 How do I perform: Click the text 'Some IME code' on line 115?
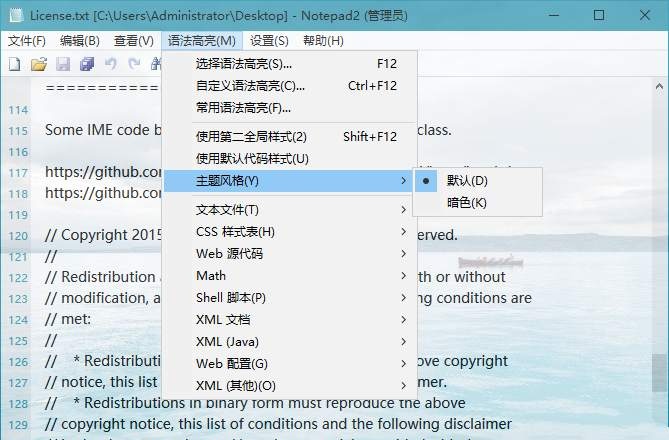[x=97, y=130]
